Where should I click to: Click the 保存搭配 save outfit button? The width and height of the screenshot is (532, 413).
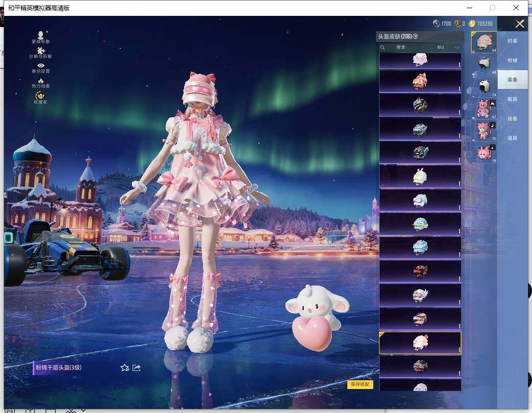(x=360, y=384)
